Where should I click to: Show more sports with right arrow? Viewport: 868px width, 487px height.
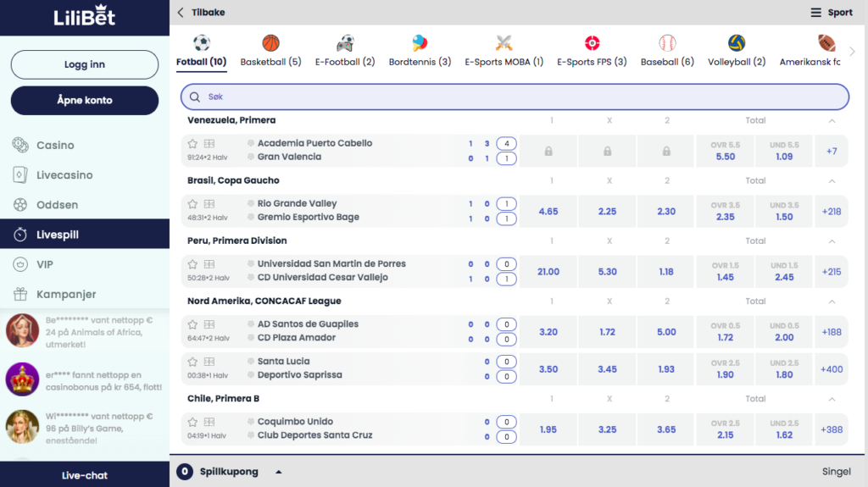(853, 52)
